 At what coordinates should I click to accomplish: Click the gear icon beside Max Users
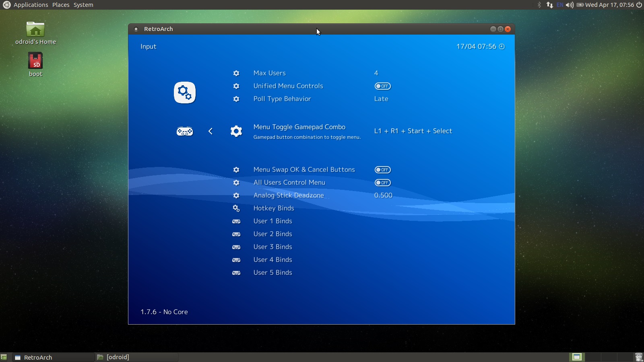pyautogui.click(x=236, y=73)
